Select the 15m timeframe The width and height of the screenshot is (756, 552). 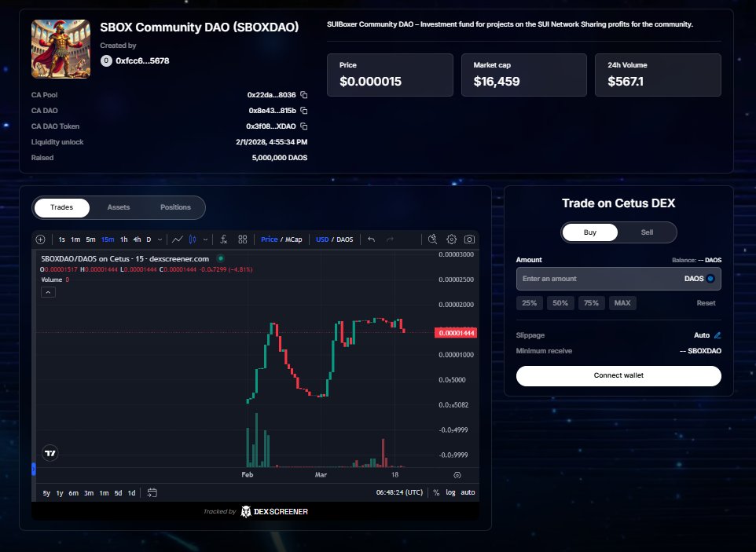[x=108, y=239]
